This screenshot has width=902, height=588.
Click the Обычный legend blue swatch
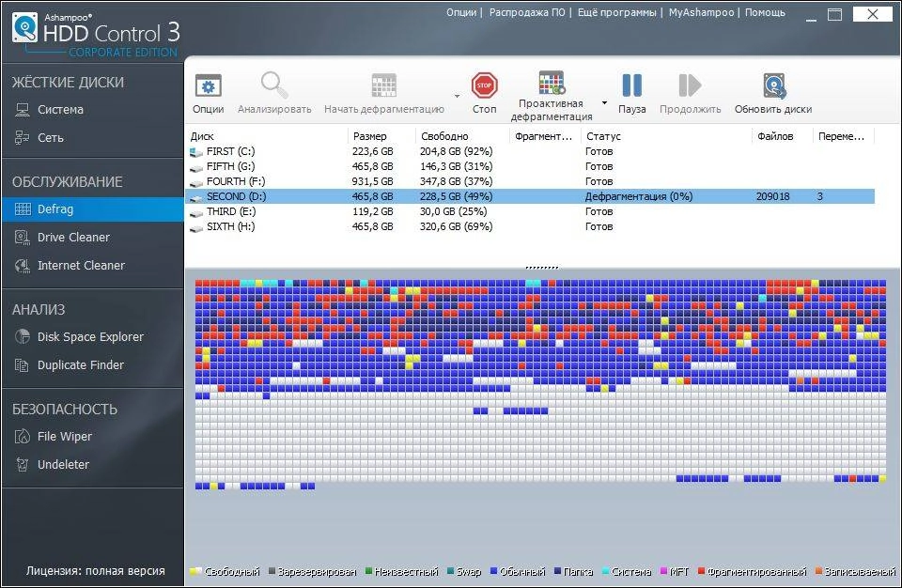pos(493,571)
